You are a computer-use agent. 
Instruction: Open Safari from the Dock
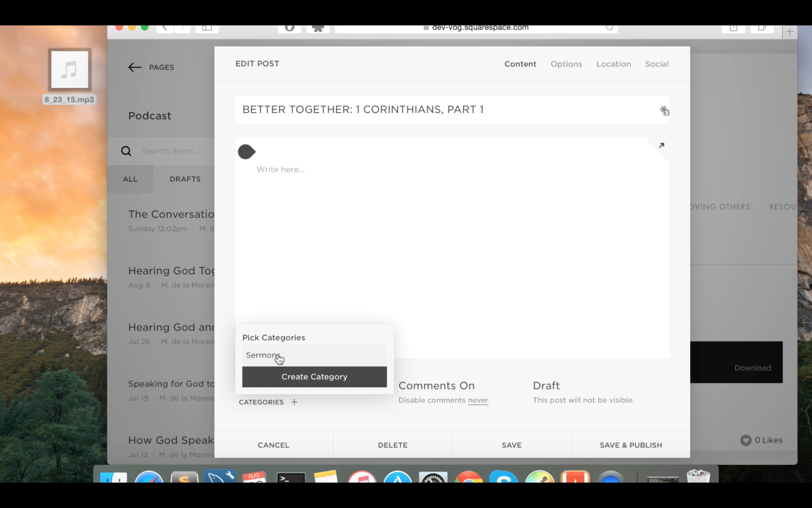149,477
